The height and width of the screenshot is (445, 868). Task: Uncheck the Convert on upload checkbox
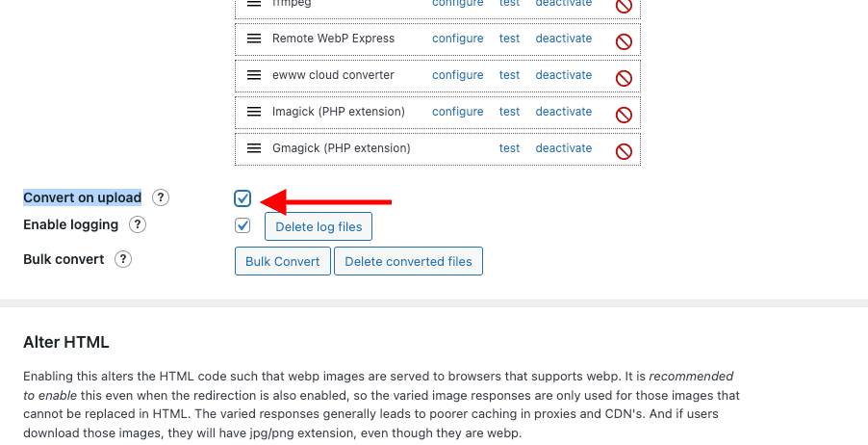click(x=243, y=198)
